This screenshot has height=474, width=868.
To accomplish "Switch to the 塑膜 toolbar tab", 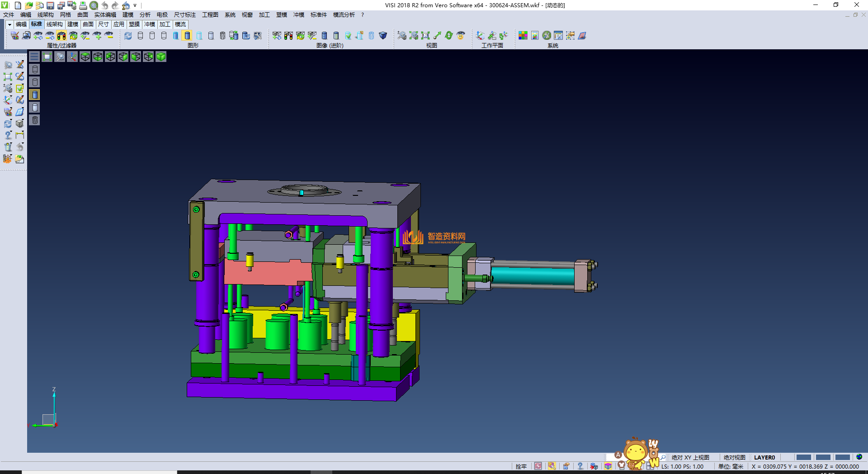I will [134, 24].
